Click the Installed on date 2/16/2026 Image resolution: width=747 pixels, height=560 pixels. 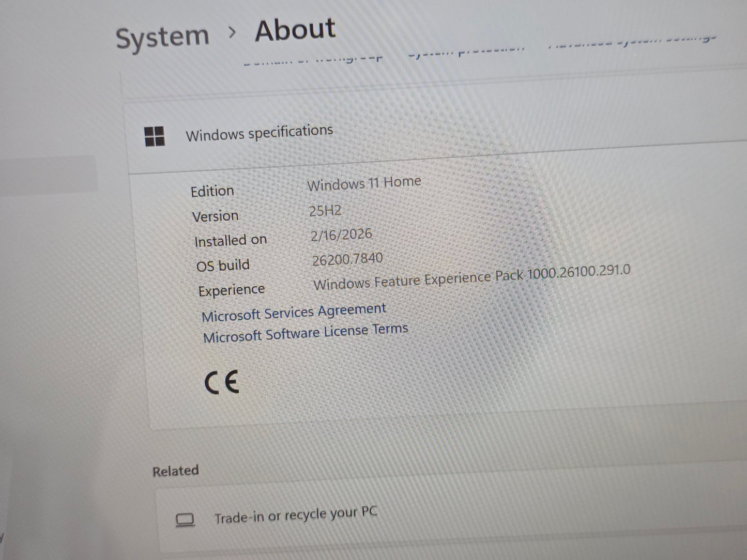341,235
